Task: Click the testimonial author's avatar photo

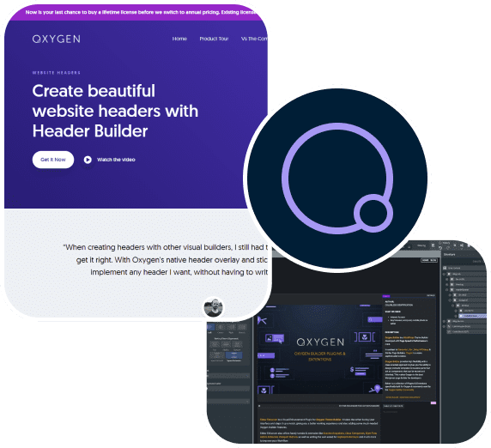Action: [x=213, y=307]
